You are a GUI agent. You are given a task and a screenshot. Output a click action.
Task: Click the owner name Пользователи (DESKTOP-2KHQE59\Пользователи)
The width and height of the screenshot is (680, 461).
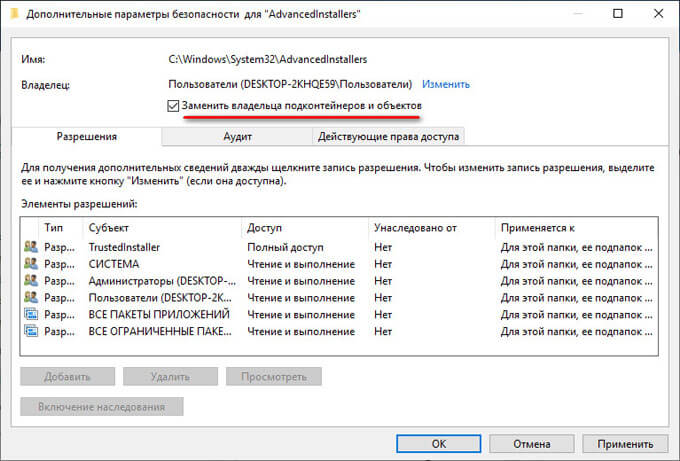[x=290, y=84]
